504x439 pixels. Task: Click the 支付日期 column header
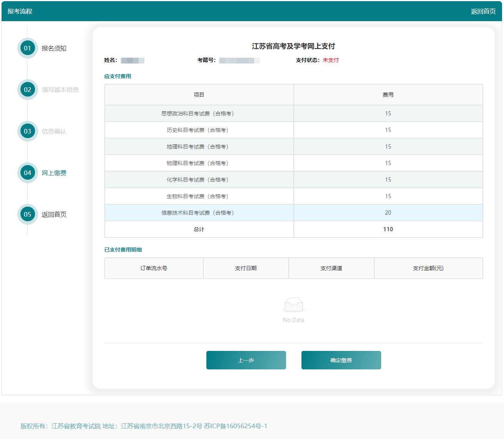click(246, 268)
